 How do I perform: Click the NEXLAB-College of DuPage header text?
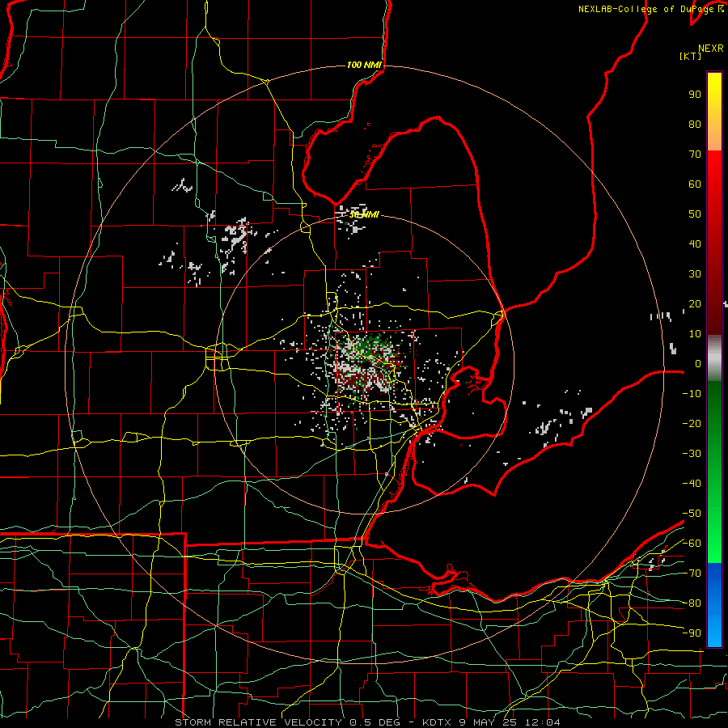(645, 9)
